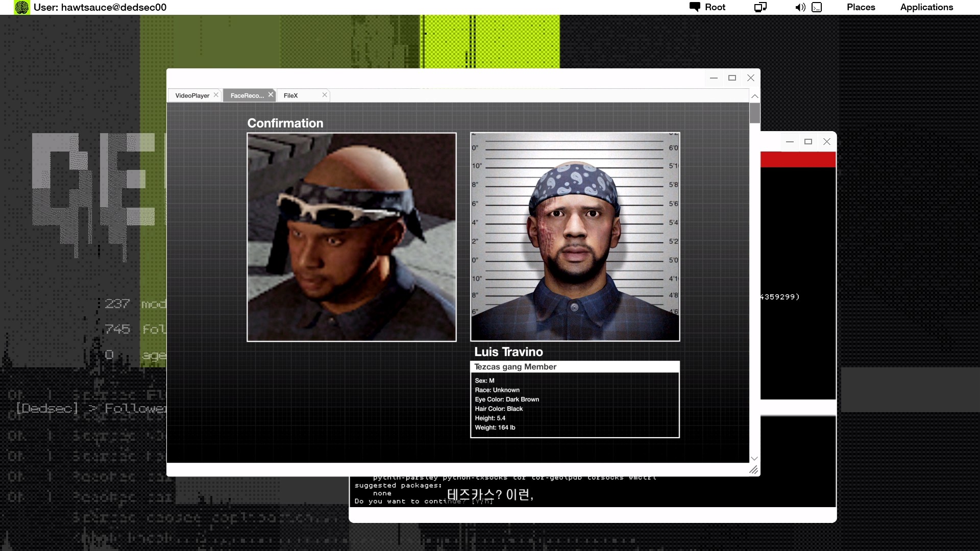The height and width of the screenshot is (551, 980).
Task: Open the display/windows switcher icon
Action: [760, 7]
